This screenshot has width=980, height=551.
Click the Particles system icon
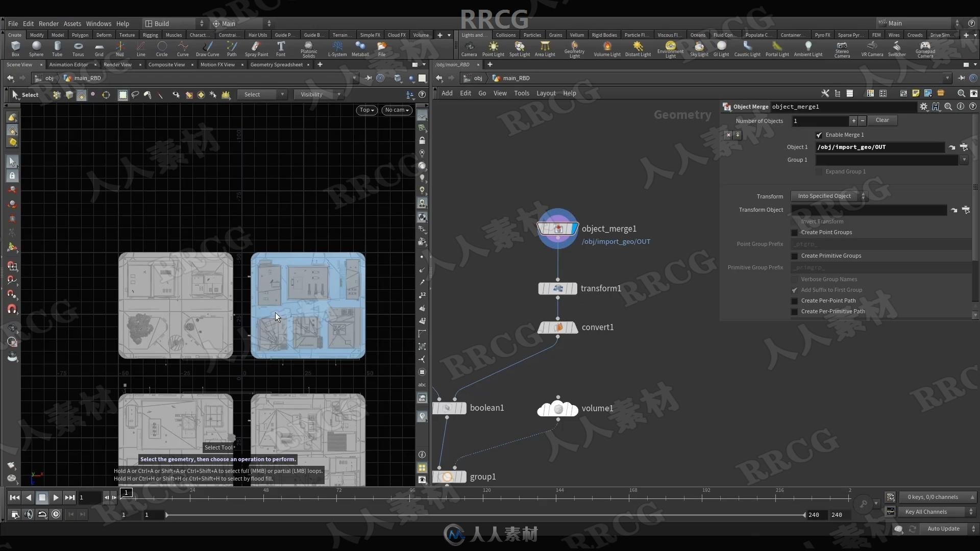532,34
